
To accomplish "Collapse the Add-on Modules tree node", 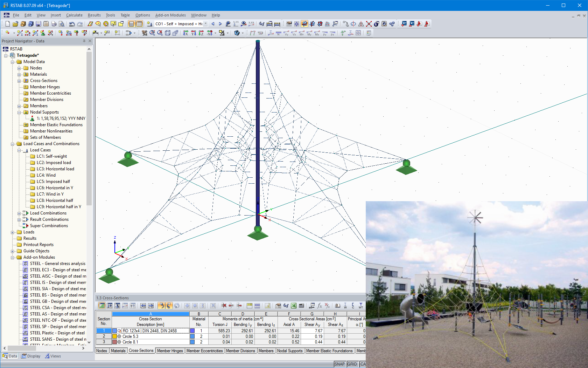I will 13,257.
